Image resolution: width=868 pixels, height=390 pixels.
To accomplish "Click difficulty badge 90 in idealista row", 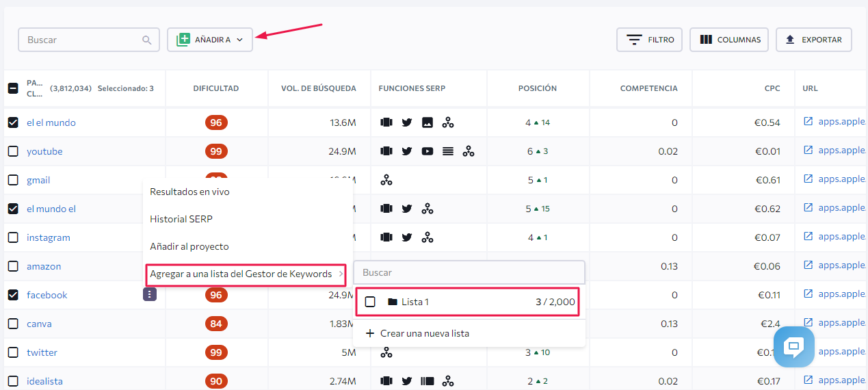I will 216,381.
